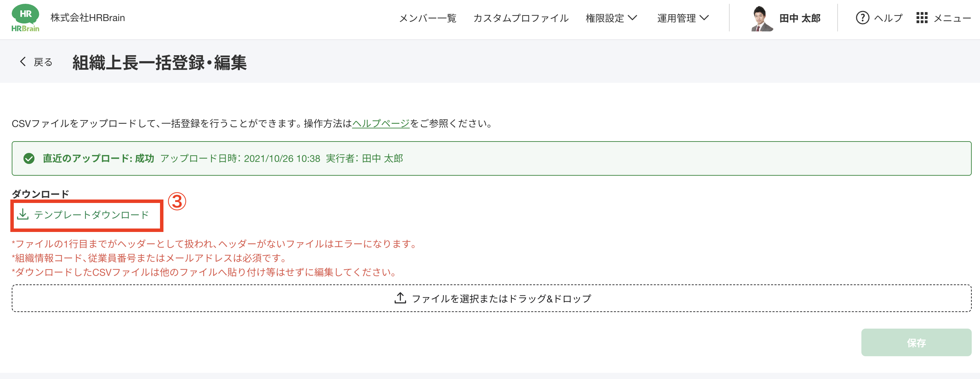Click the green success checkmark icon

(x=29, y=158)
